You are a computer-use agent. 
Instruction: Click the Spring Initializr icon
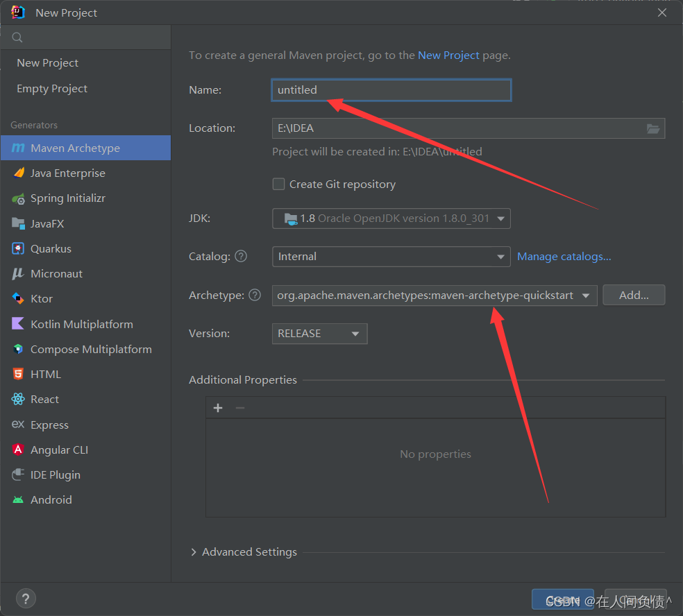(18, 198)
